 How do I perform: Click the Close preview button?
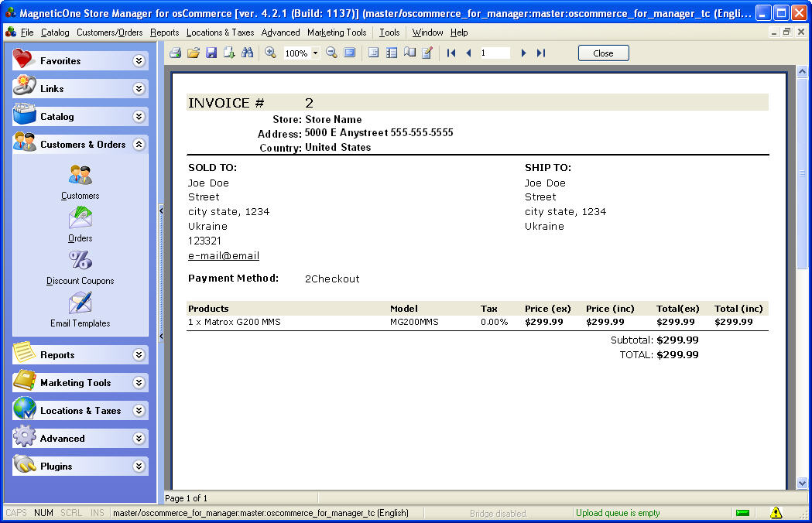tap(603, 53)
